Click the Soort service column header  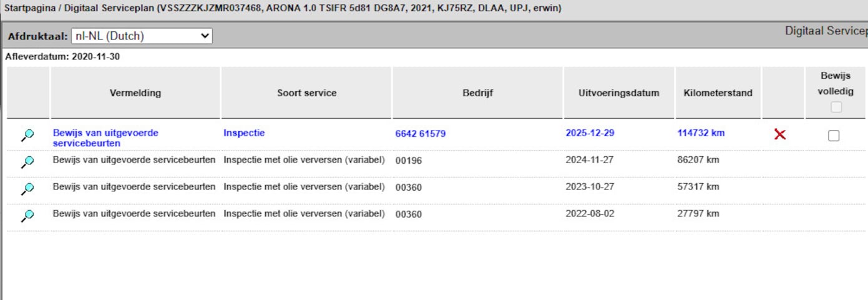[x=306, y=93]
